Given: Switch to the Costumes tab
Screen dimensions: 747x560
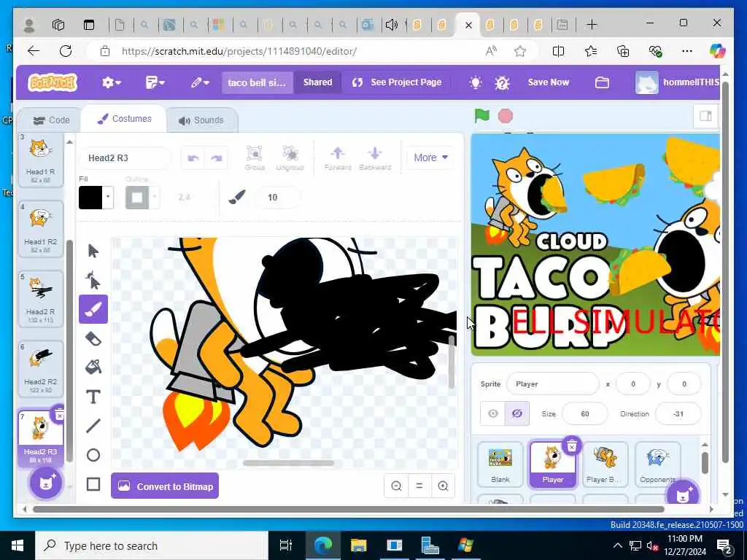Looking at the screenshot, I should [x=124, y=119].
